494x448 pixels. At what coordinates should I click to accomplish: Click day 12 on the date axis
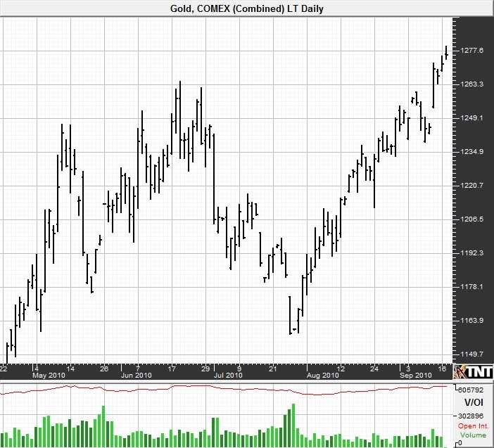[x=341, y=369]
